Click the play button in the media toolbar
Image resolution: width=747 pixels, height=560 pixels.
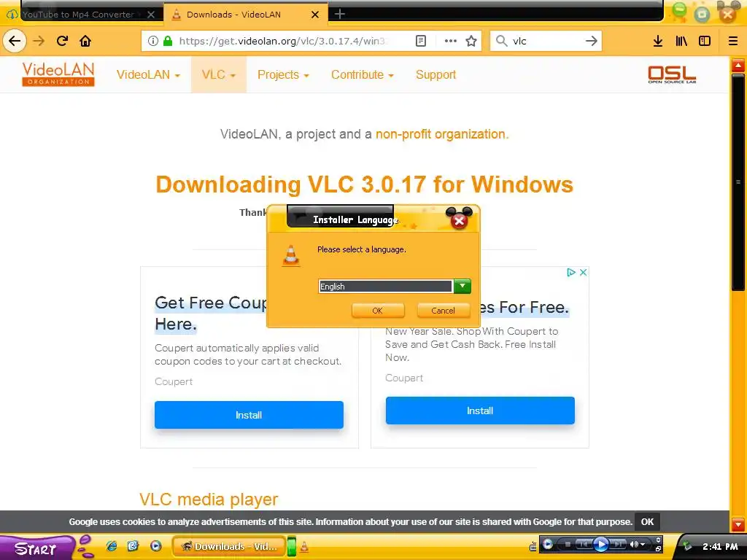point(601,544)
